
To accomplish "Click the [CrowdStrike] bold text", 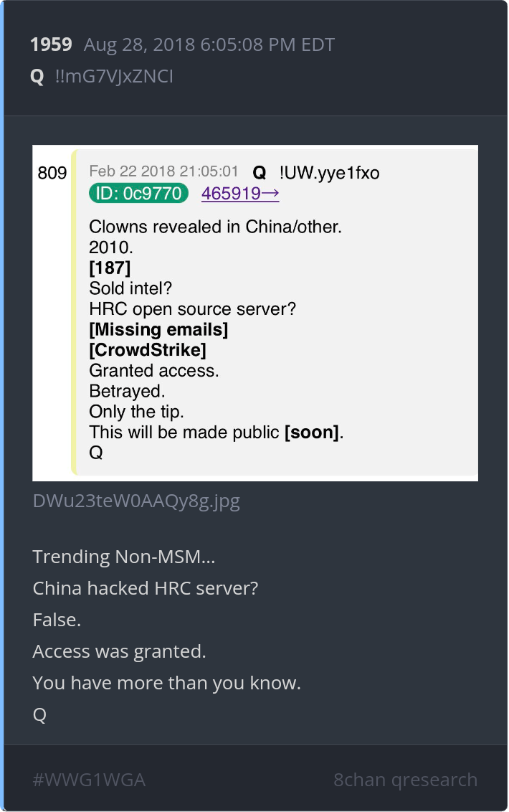I will click(148, 350).
